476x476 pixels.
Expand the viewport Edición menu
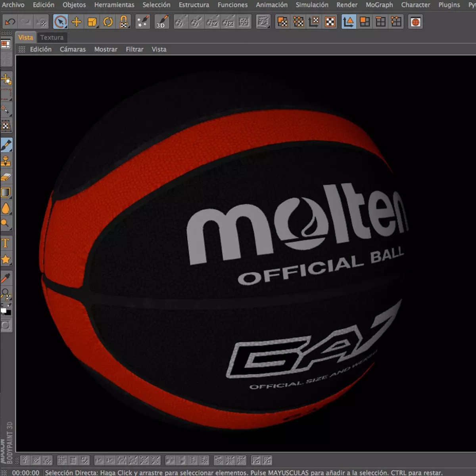41,49
